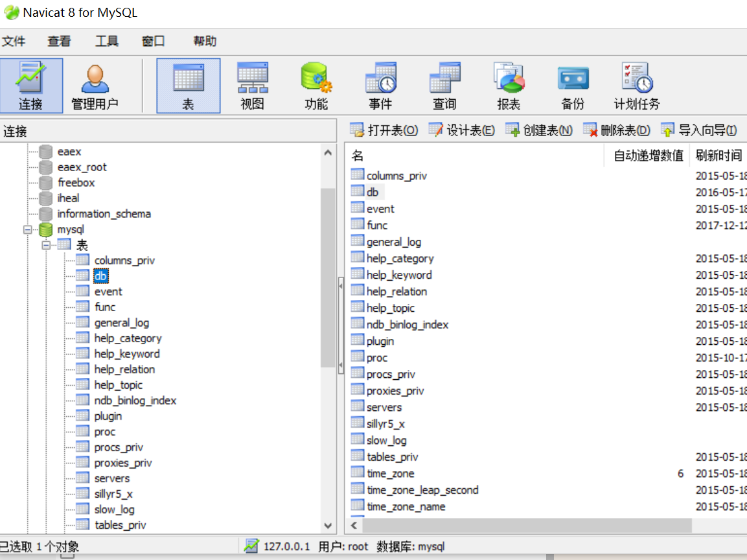Open the Help (帮助) menu

[205, 41]
